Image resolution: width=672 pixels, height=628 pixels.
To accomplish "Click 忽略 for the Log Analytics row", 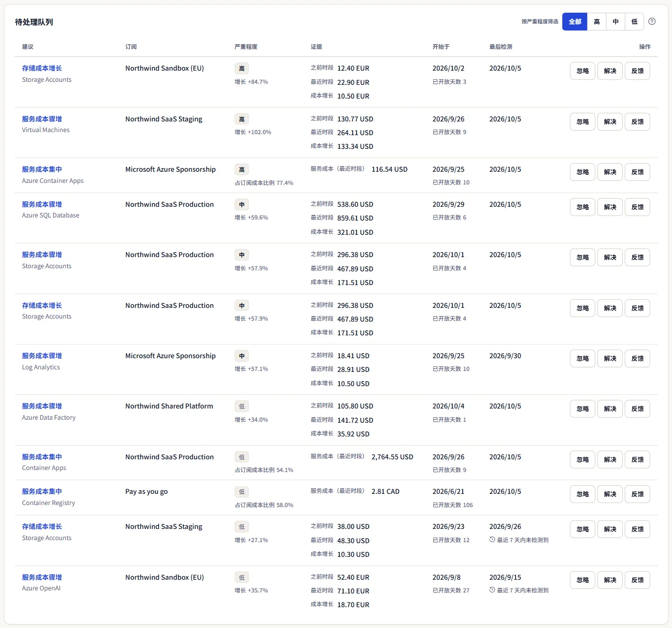I will pos(583,358).
